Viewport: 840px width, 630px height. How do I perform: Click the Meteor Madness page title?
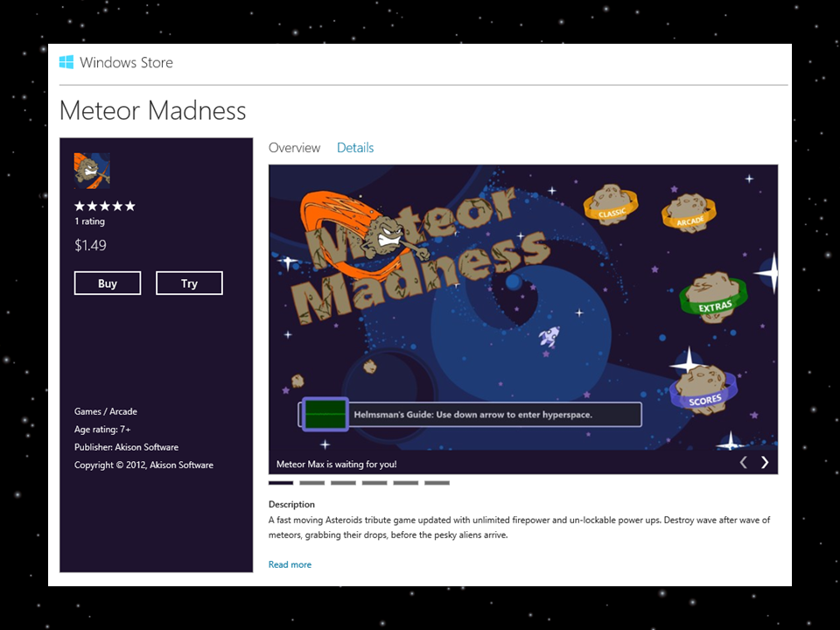(152, 111)
